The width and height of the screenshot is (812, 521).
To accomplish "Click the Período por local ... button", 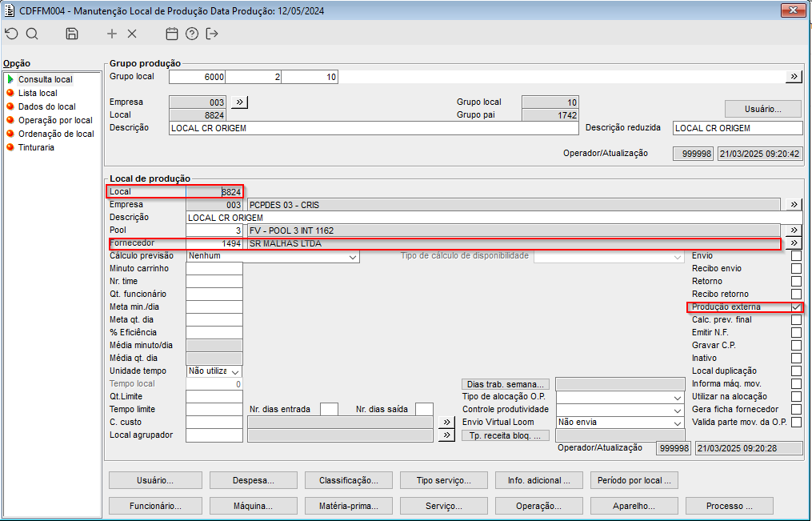I will tap(634, 480).
